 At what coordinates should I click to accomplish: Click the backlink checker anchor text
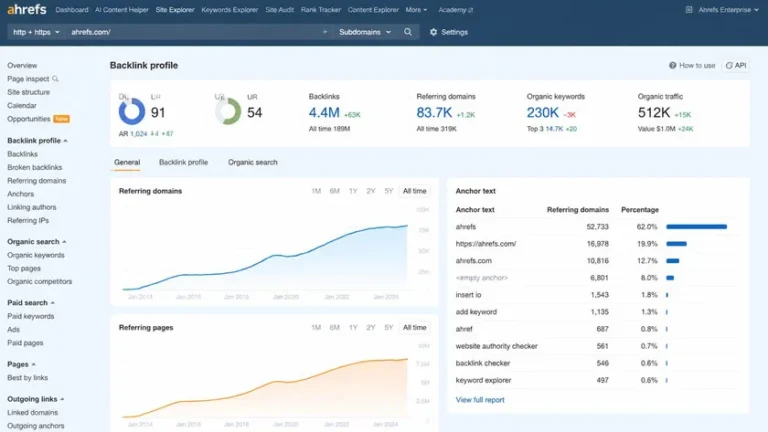pyautogui.click(x=482, y=363)
